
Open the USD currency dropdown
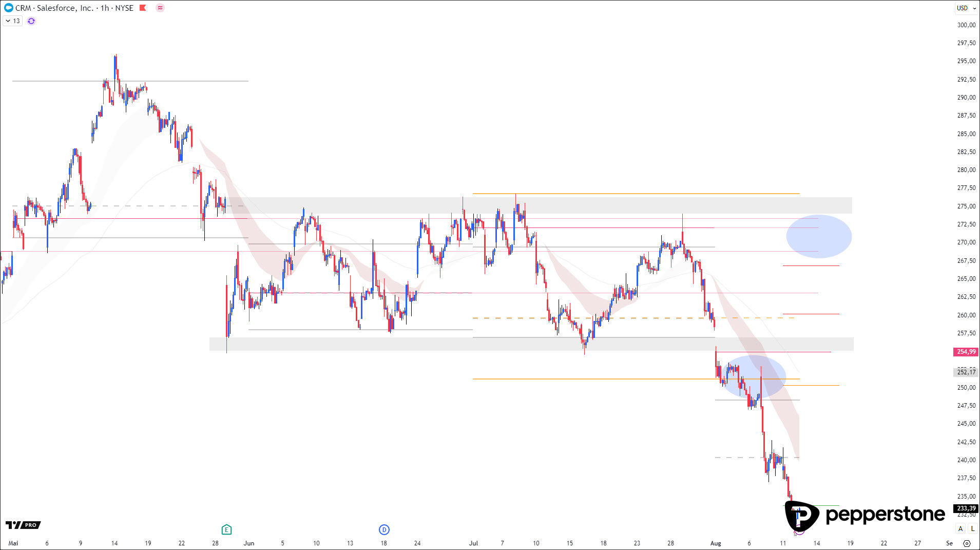click(x=967, y=8)
